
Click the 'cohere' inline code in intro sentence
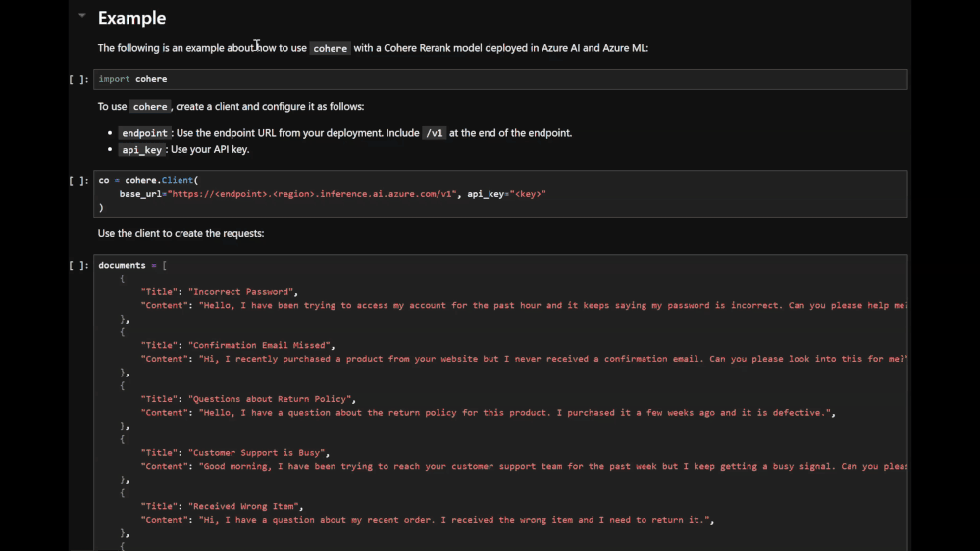(x=330, y=48)
